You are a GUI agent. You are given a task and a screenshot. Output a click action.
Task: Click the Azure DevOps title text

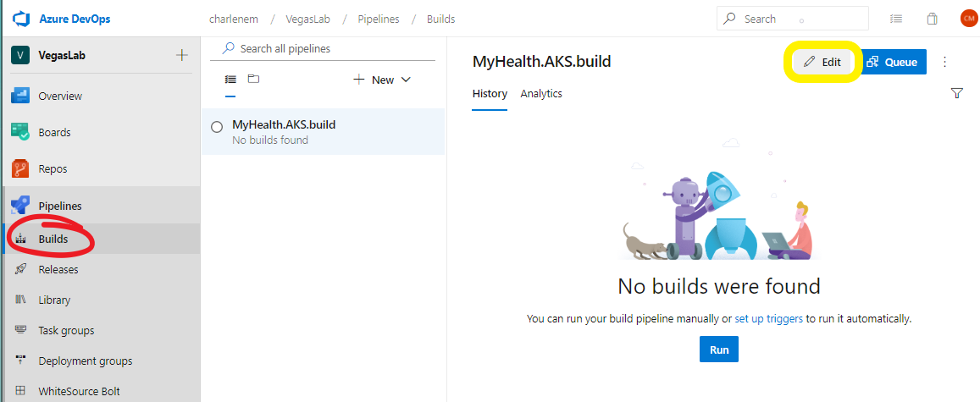[x=75, y=19]
